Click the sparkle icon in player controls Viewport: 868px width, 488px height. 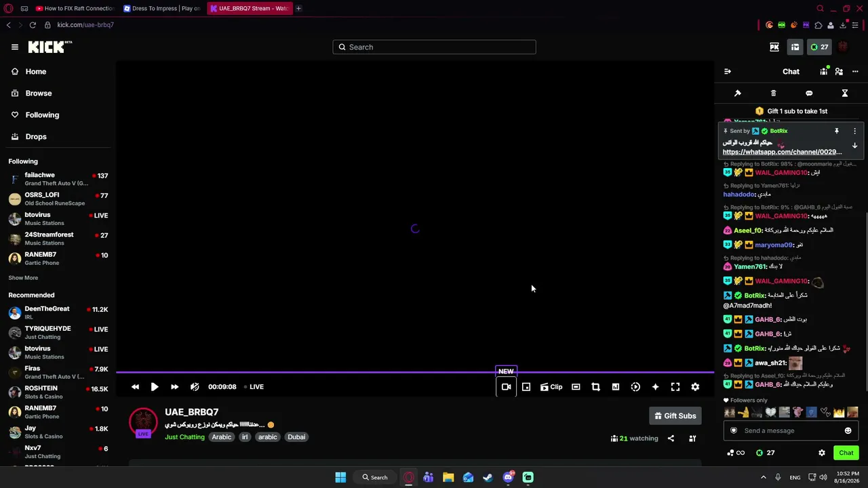[655, 387]
